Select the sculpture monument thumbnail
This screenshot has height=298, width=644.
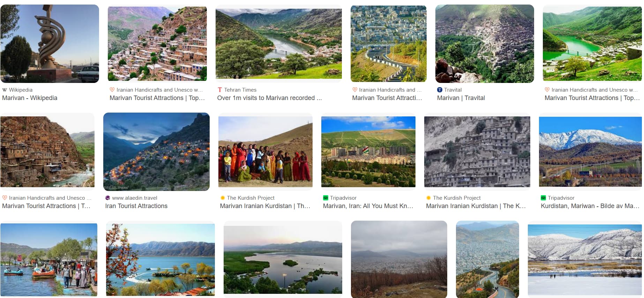click(x=50, y=44)
